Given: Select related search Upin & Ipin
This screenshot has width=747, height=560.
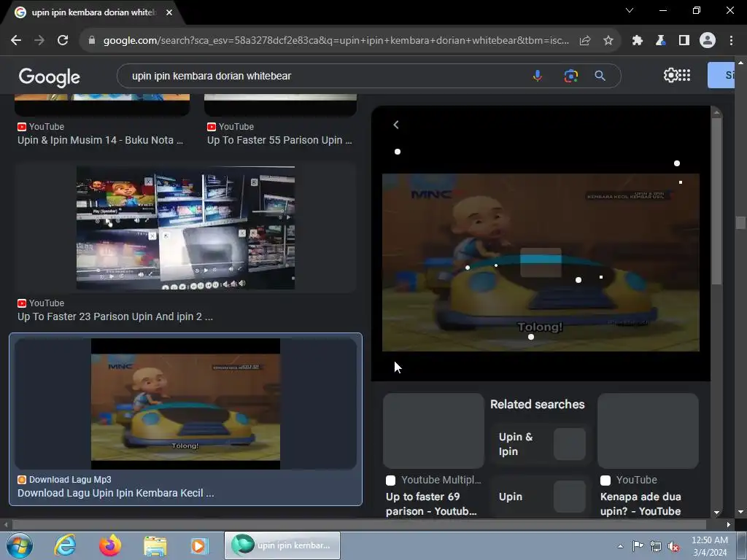Looking at the screenshot, I should [x=541, y=444].
